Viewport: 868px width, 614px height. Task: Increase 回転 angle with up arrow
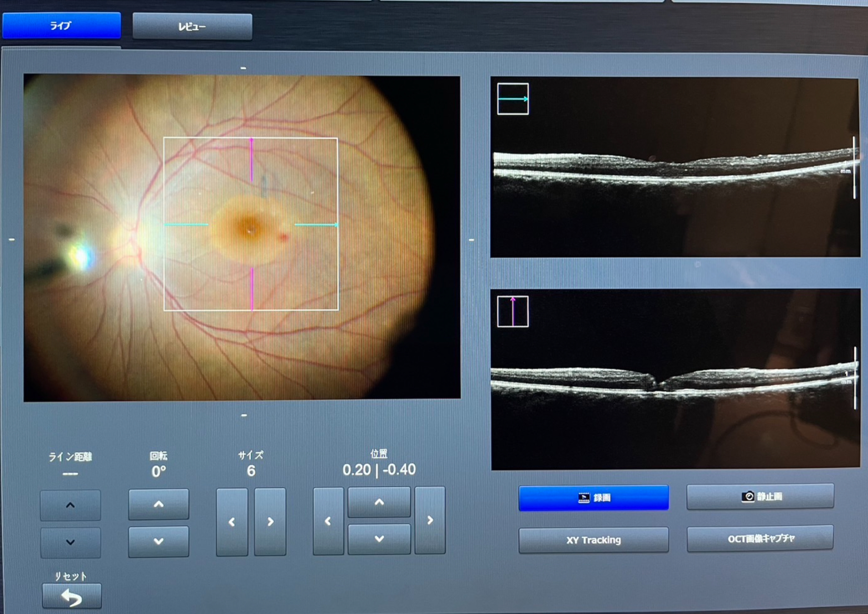point(159,504)
